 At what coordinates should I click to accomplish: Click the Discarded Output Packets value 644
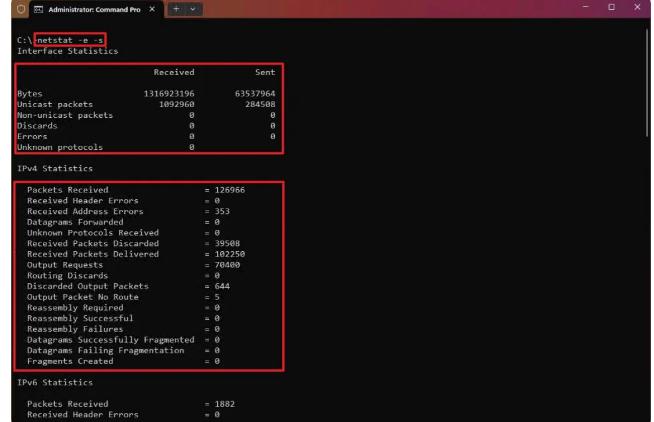coord(216,285)
